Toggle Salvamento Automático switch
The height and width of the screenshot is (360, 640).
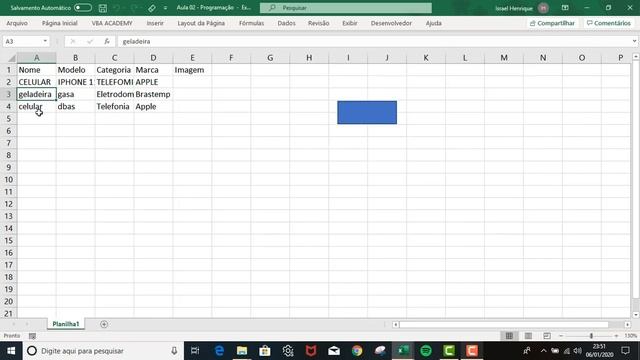pos(83,8)
